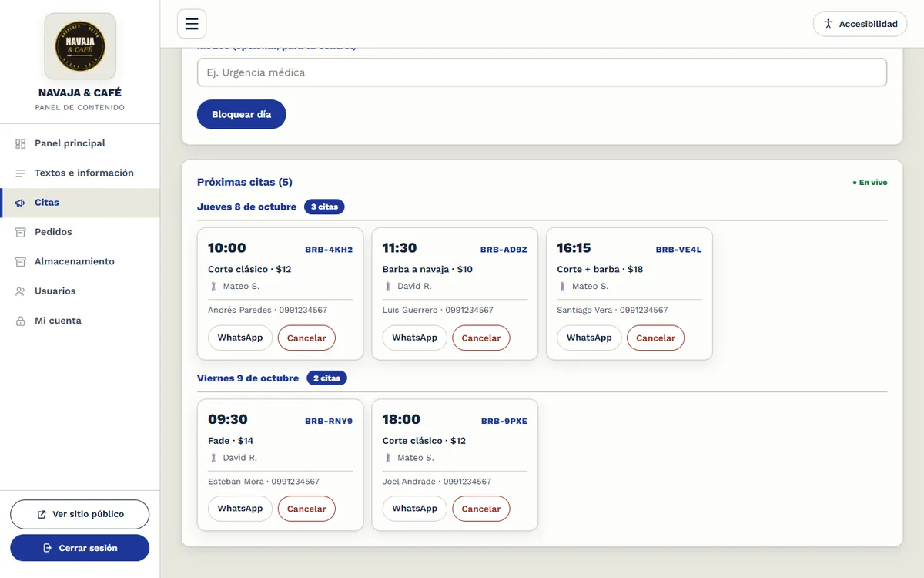Open the Accesibilidad options
This screenshot has width=924, height=578.
pyautogui.click(x=860, y=24)
